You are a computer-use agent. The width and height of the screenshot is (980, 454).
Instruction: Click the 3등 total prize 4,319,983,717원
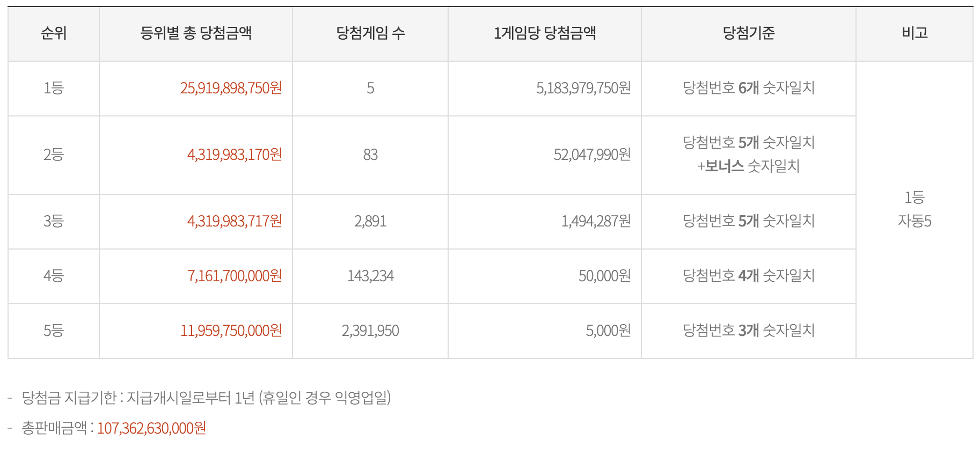[x=235, y=221]
